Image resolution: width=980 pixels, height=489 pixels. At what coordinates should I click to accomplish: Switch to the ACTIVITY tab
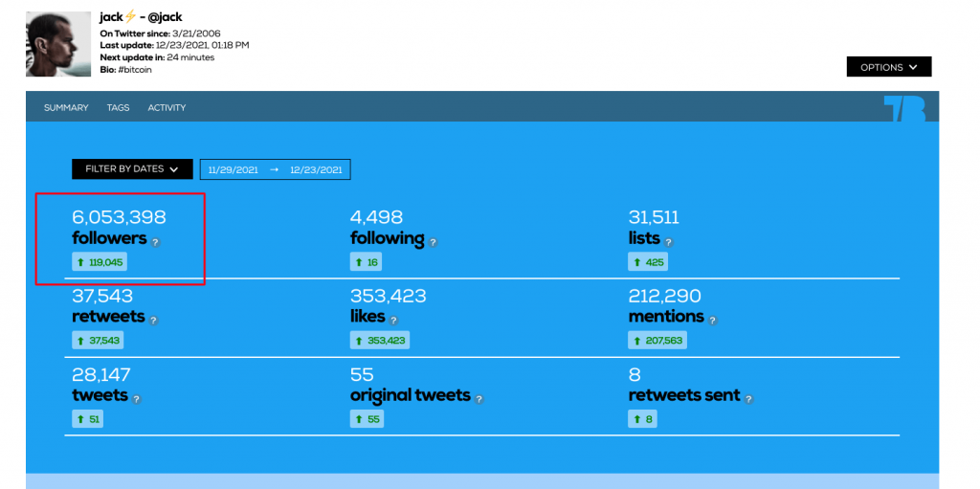coord(167,107)
